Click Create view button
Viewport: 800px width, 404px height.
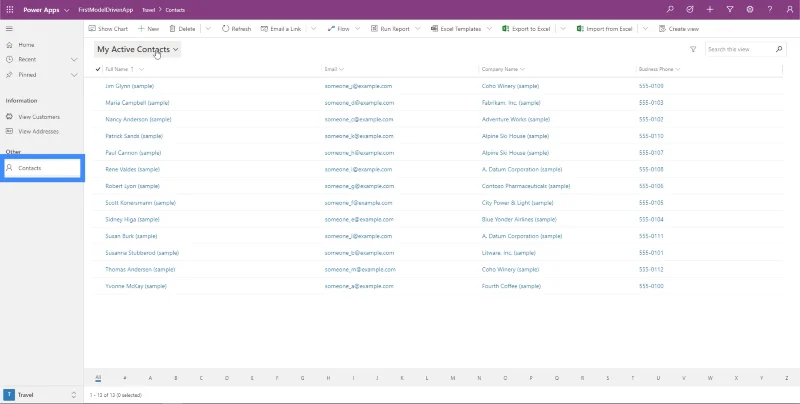point(679,29)
